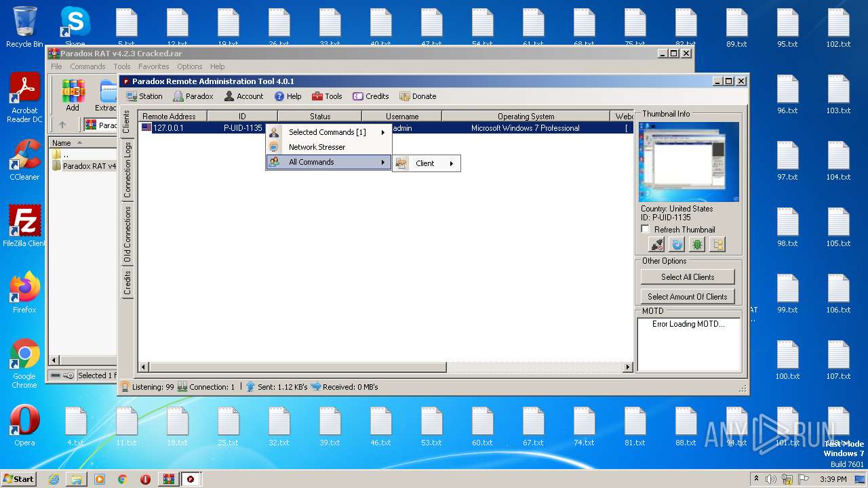Click the disconnect plug icon under thumbnail
Viewport: 868px width, 488px height.
coord(656,245)
